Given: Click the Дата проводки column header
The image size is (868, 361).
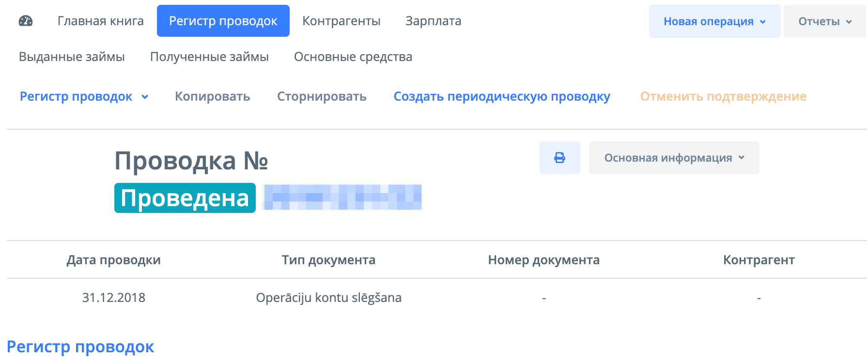Looking at the screenshot, I should [x=113, y=260].
